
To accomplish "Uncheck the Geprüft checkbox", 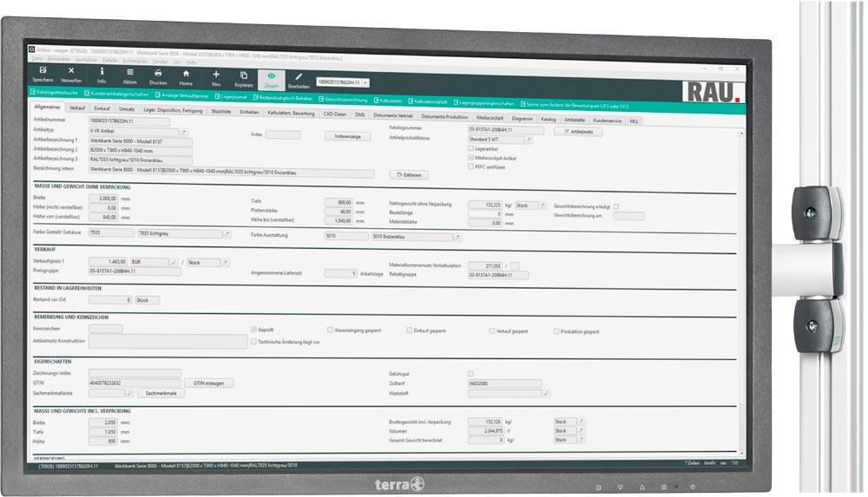I will [253, 330].
